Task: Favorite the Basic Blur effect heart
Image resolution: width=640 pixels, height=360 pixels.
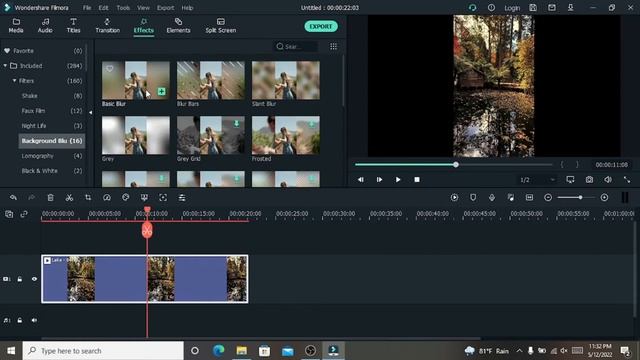Action: coord(109,69)
